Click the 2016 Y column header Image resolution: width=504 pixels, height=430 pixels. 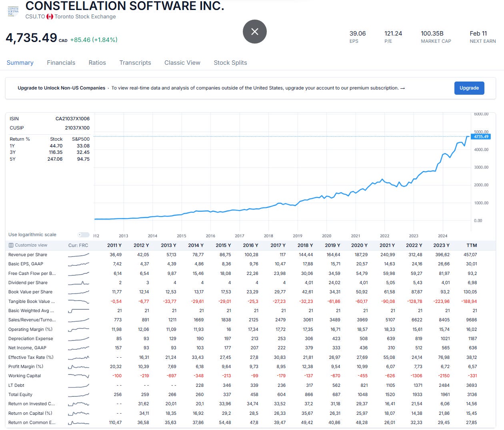(x=250, y=245)
